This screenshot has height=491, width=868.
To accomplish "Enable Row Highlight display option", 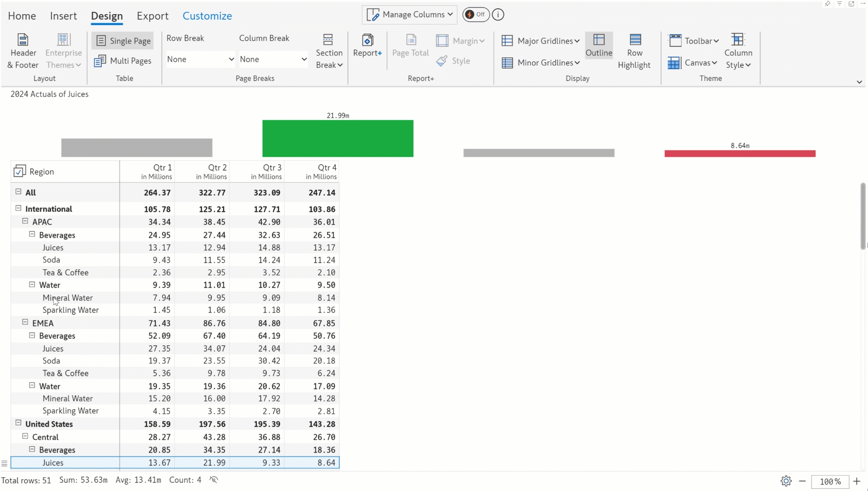I will (634, 51).
